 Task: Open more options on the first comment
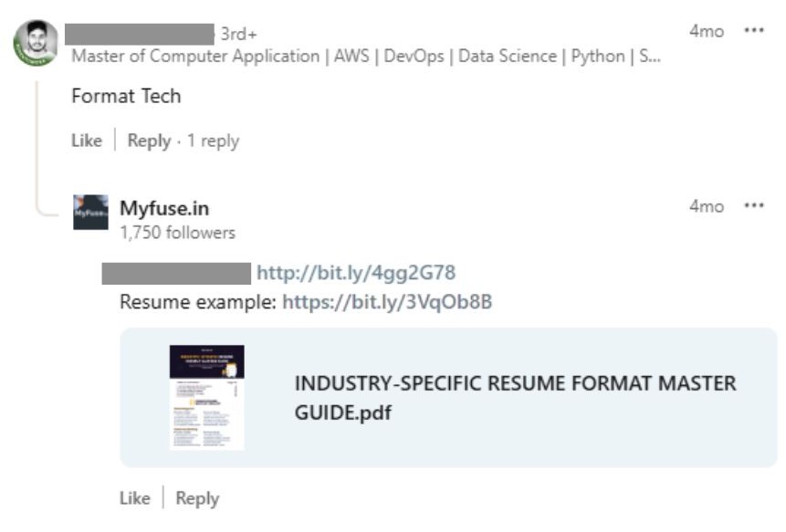coord(753,30)
